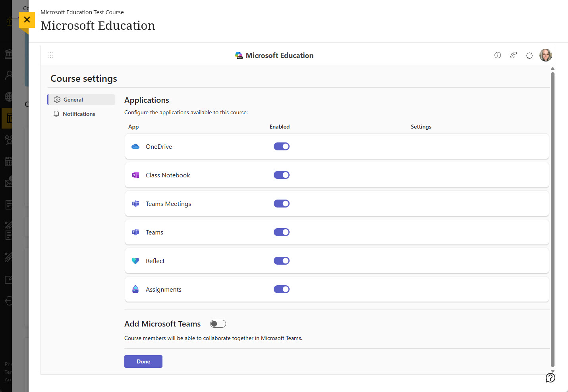The height and width of the screenshot is (392, 568).
Task: Refresh the app using the sync icon
Action: point(529,55)
